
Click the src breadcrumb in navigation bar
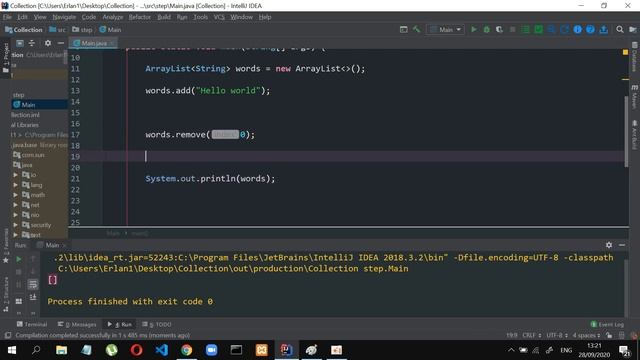(58, 30)
